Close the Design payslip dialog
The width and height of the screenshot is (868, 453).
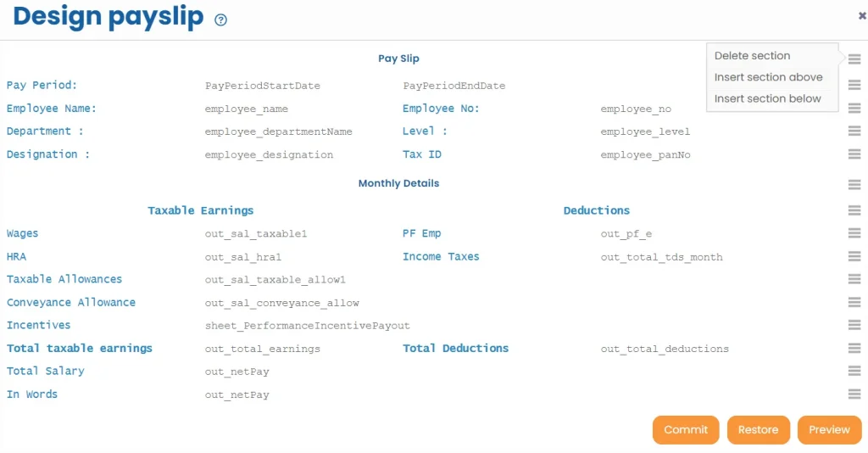862,15
